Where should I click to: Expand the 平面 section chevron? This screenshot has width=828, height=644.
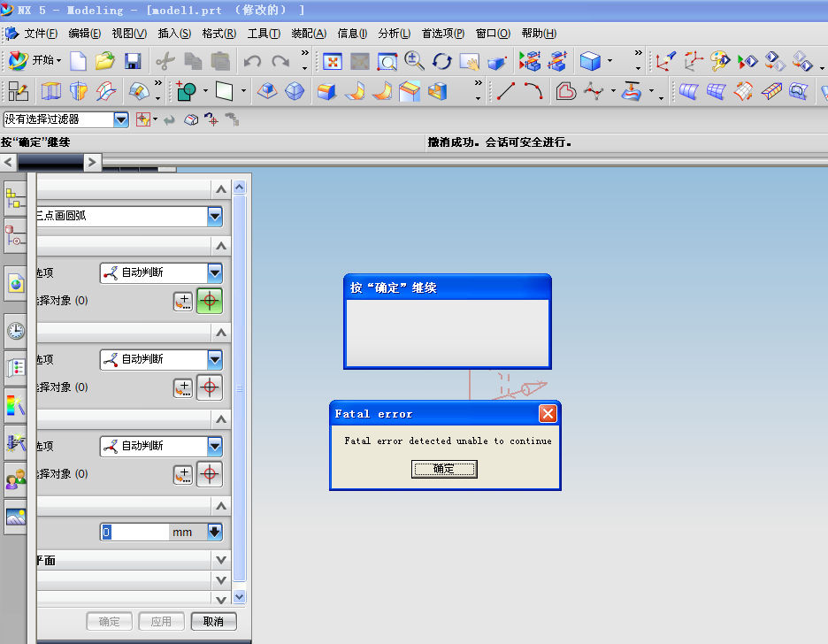[221, 560]
